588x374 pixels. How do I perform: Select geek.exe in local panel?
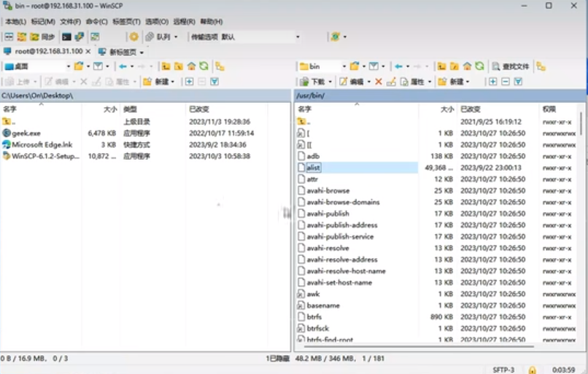pos(26,133)
